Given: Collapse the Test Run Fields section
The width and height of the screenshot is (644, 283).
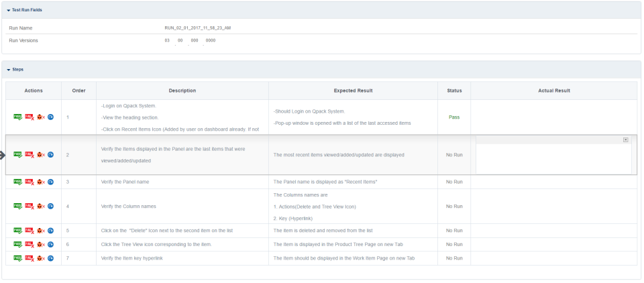Looking at the screenshot, I should (9, 10).
